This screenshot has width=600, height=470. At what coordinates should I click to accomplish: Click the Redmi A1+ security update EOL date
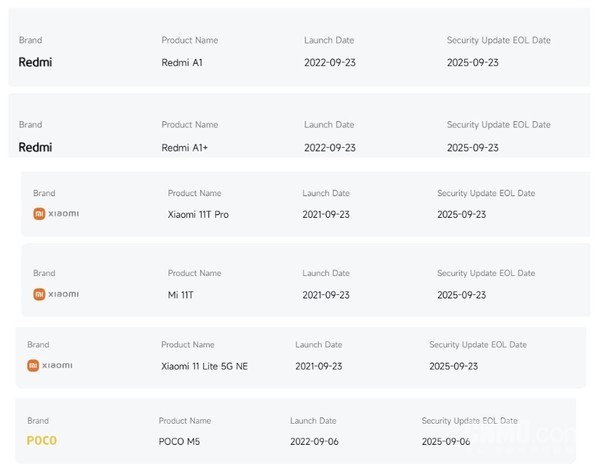tap(472, 147)
